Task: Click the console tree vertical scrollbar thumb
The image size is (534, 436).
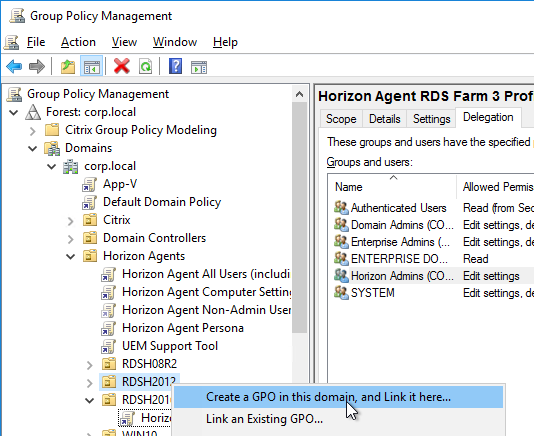Action: coord(299,218)
